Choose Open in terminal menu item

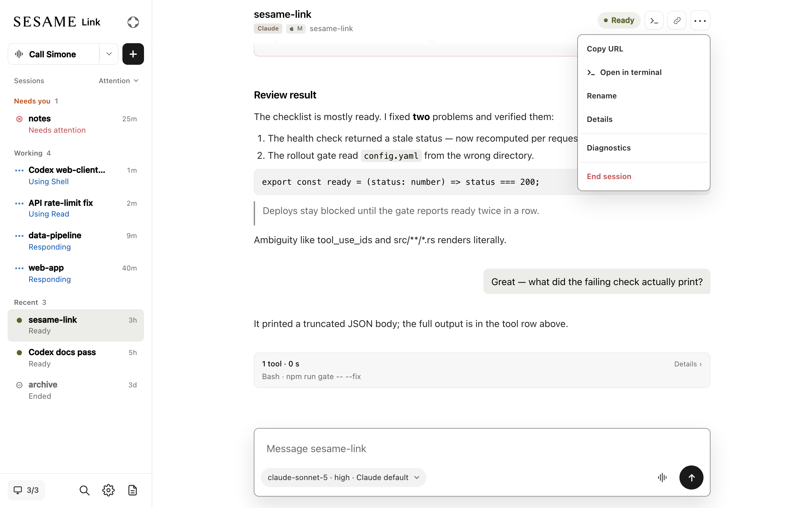pos(644,72)
